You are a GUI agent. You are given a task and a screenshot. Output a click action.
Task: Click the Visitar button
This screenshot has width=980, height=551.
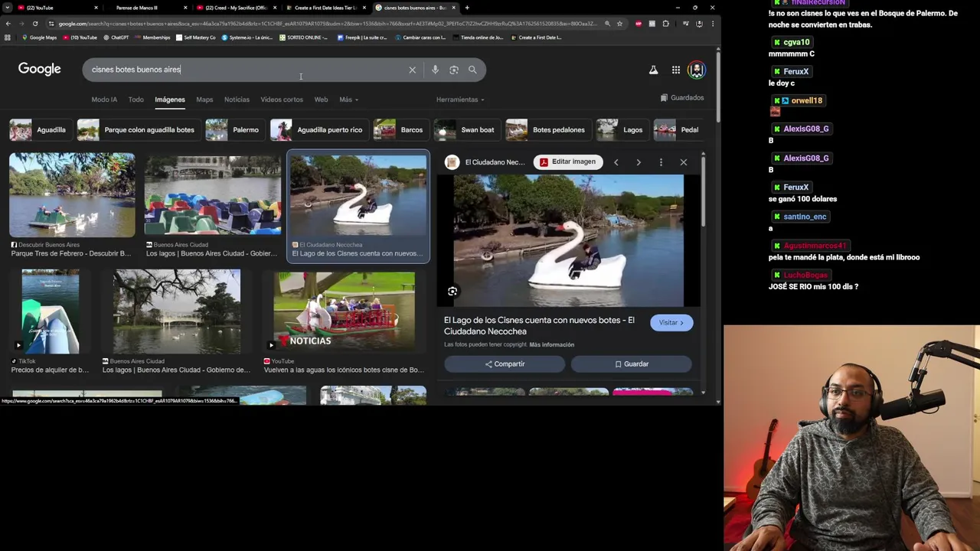pos(671,323)
